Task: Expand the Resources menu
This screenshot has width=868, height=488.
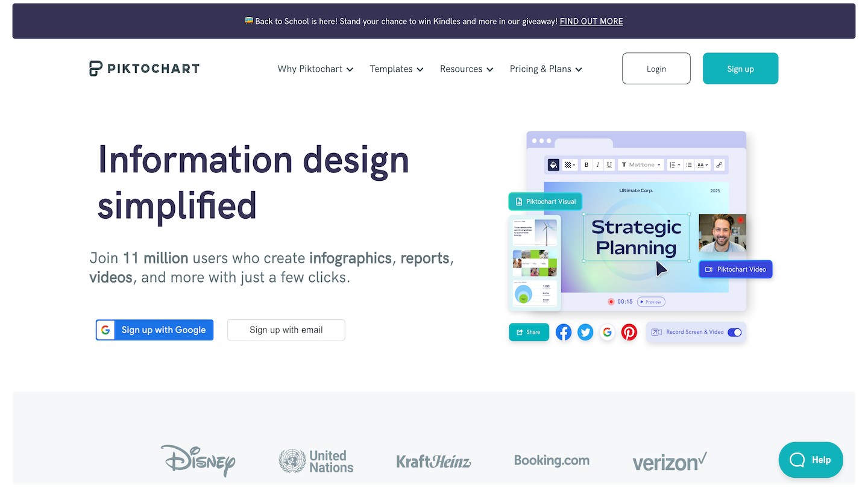Action: (467, 69)
